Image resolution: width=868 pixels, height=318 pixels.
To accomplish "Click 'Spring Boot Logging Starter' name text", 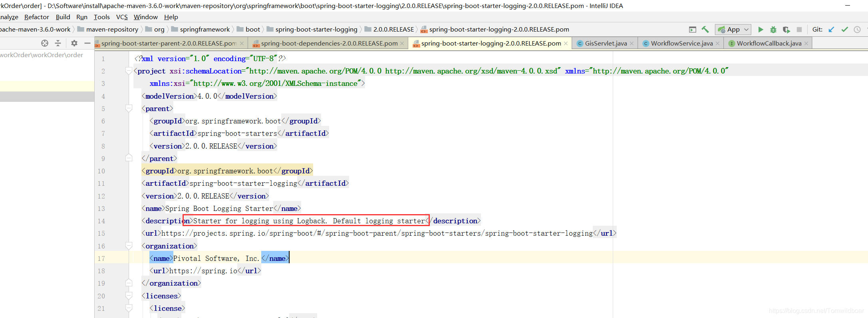I will (219, 209).
